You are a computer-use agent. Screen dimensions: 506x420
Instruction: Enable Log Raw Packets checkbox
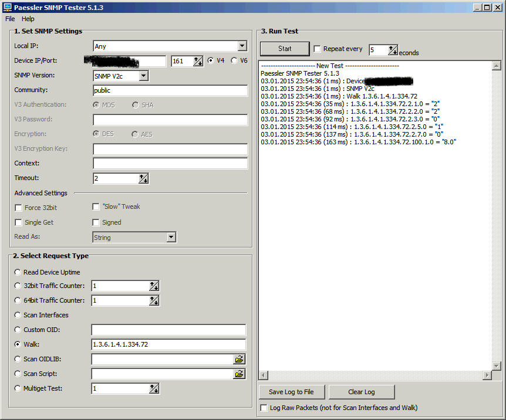(264, 408)
